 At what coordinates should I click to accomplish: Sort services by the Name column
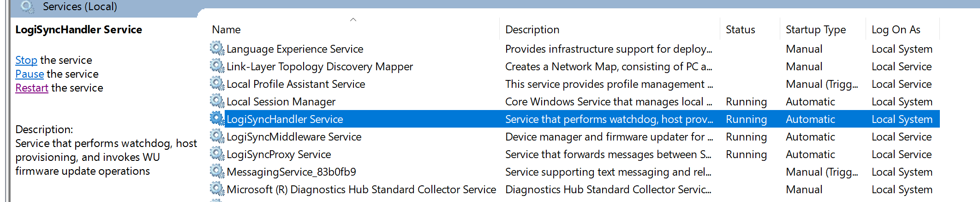pyautogui.click(x=226, y=30)
